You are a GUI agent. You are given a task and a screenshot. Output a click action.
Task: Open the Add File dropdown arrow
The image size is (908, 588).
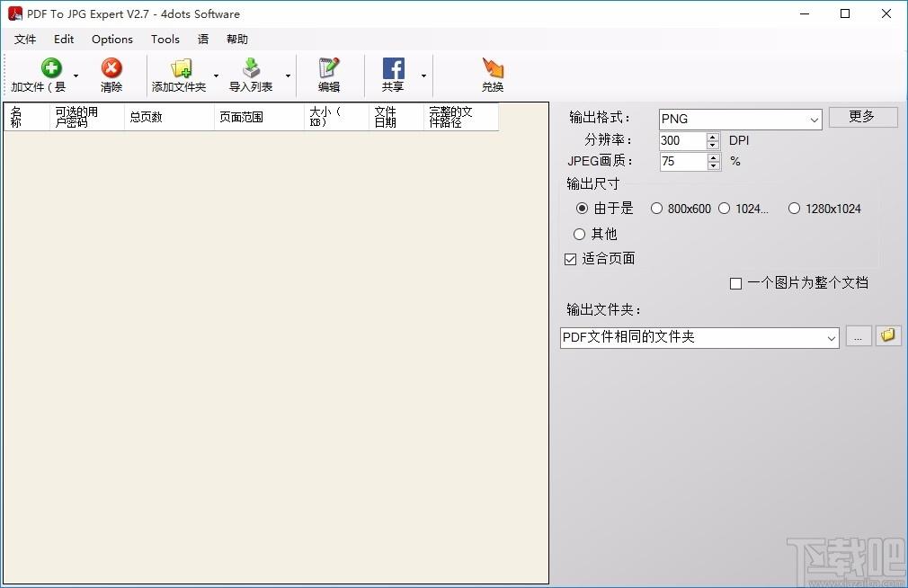pos(76,76)
